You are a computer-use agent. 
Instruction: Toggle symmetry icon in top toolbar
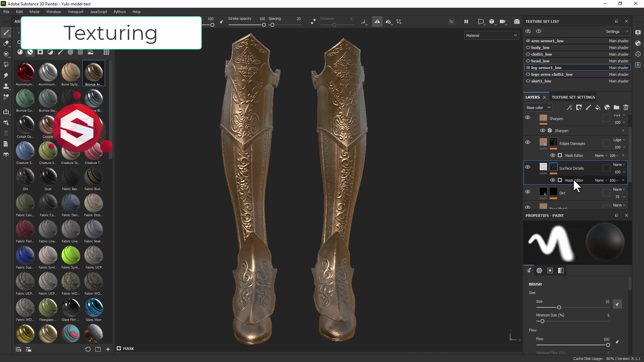(377, 21)
